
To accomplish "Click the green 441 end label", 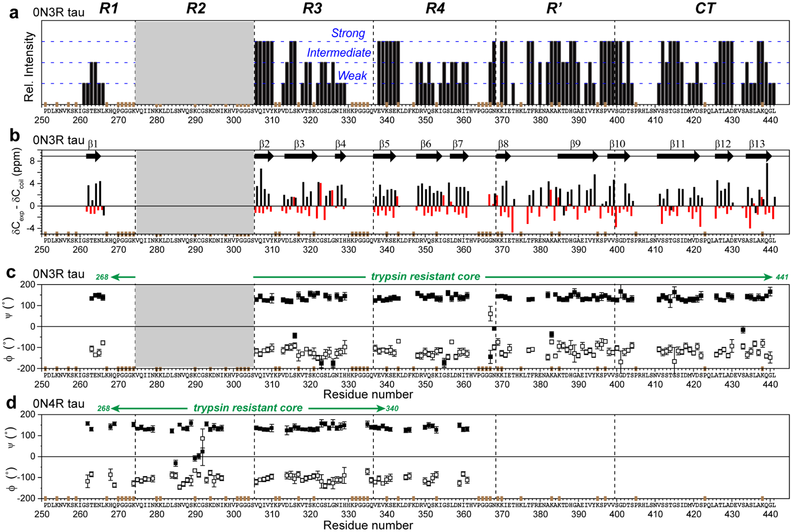I will pos(782,277).
